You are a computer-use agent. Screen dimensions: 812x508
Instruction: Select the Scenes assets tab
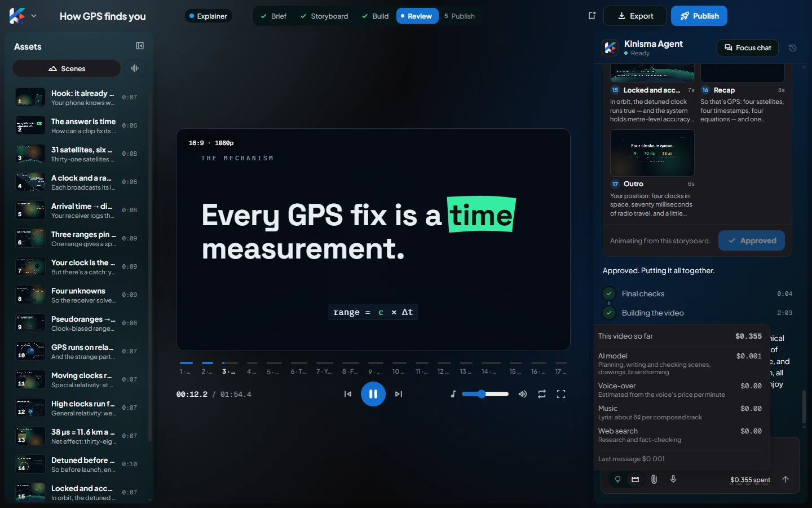tap(67, 68)
